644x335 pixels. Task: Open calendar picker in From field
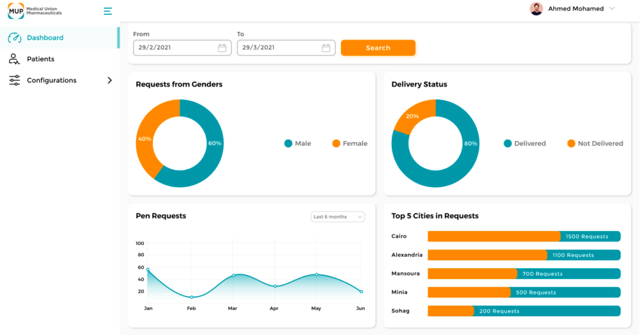222,48
